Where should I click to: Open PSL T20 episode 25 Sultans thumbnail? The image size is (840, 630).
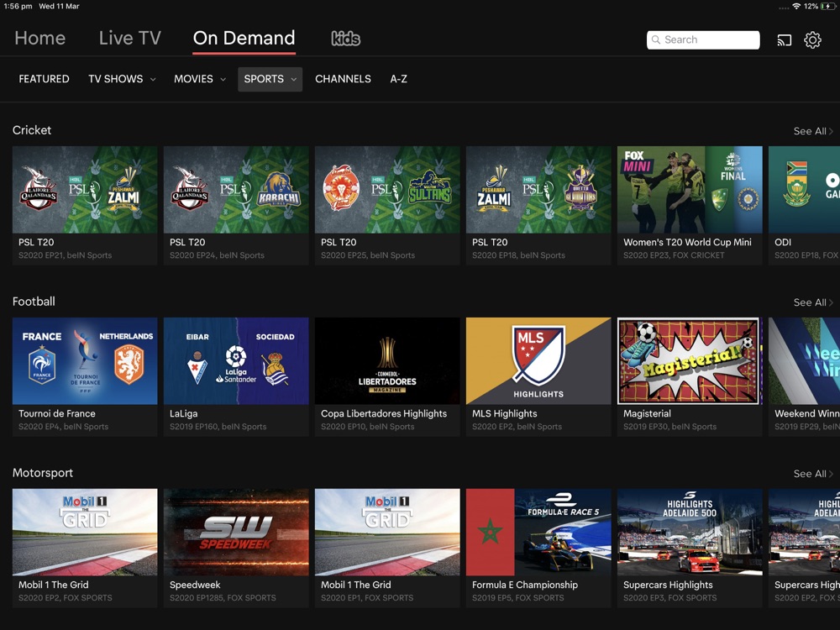(x=387, y=190)
